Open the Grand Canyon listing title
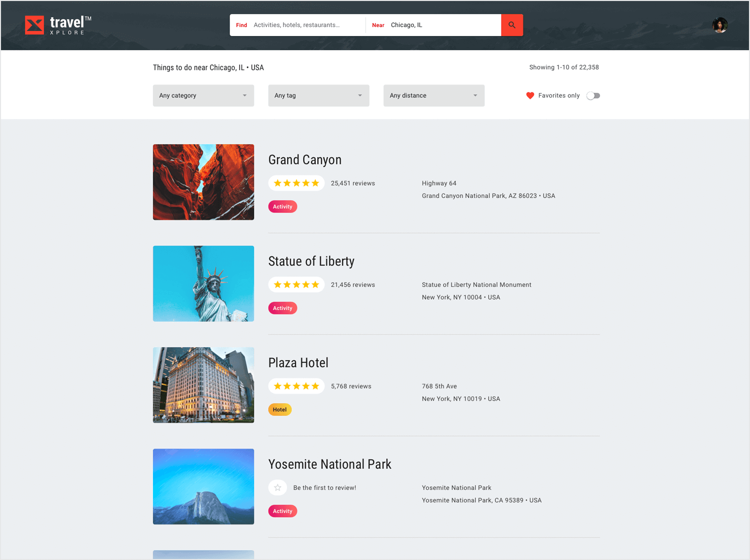 [x=305, y=160]
